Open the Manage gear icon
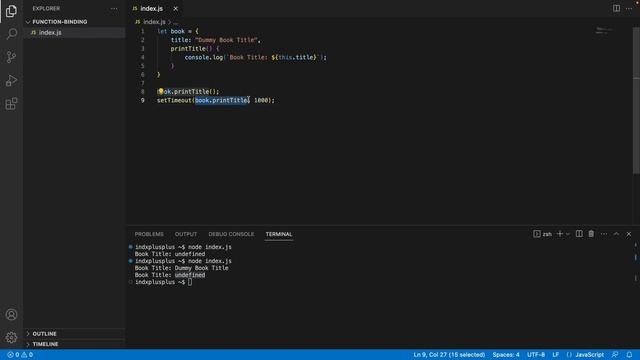The width and height of the screenshot is (640, 360). click(x=11, y=338)
